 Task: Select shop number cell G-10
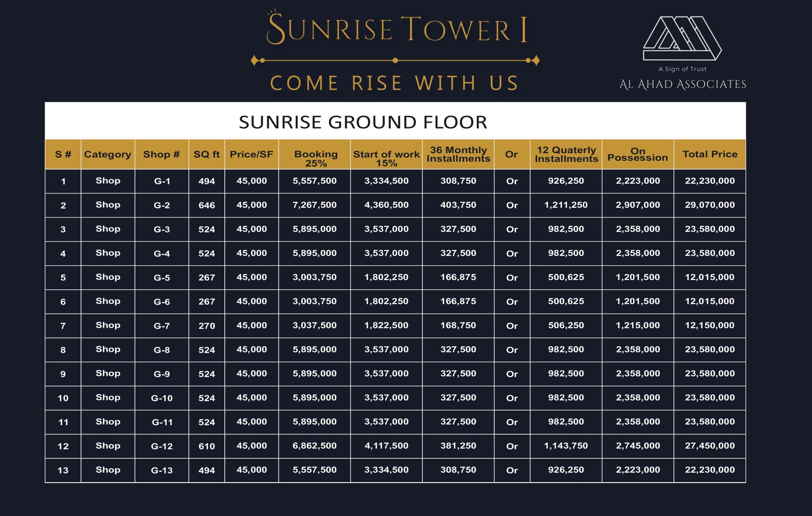(162, 398)
